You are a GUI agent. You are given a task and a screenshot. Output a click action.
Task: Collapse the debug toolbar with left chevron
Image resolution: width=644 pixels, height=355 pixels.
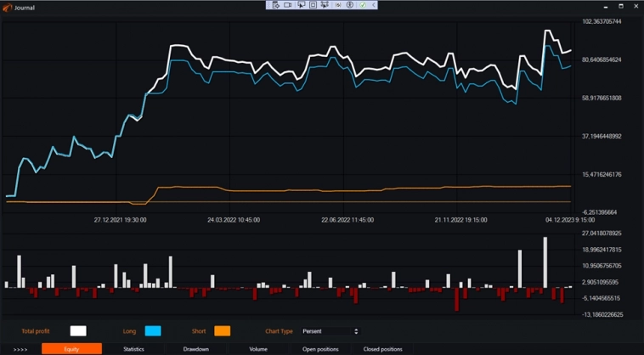[374, 5]
